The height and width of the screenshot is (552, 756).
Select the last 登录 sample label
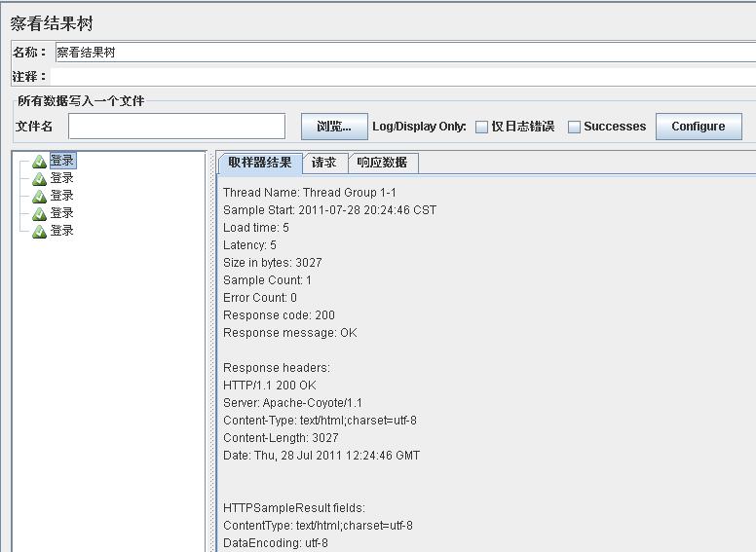click(62, 231)
